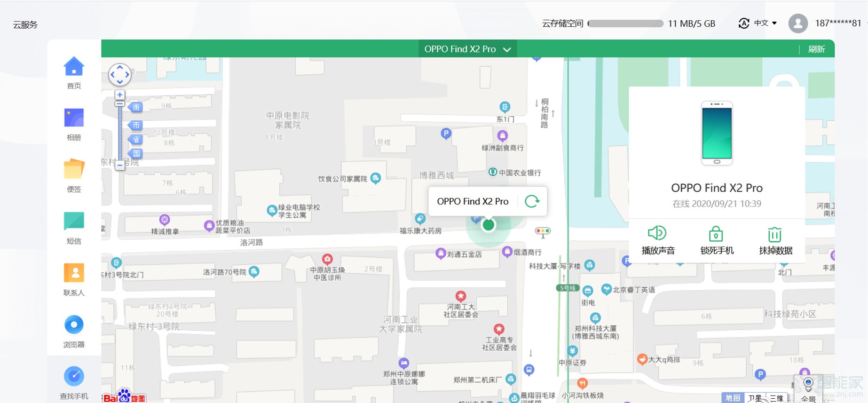This screenshot has height=403, width=868.
Task: Set map zoom to 街 street level
Action: coord(135,107)
